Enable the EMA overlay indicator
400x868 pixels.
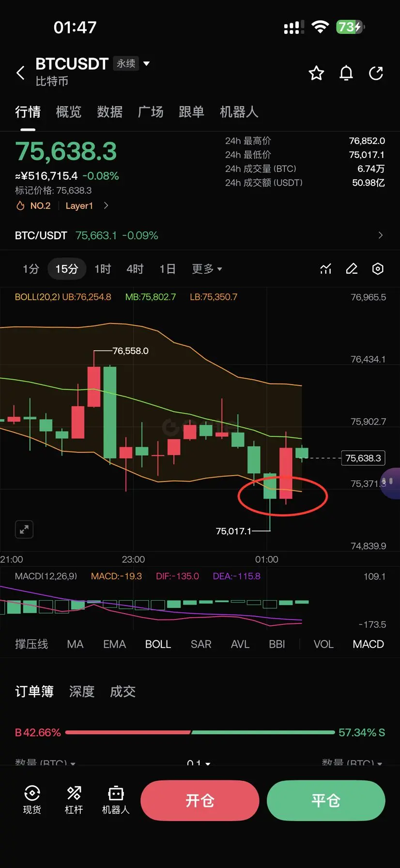point(114,644)
